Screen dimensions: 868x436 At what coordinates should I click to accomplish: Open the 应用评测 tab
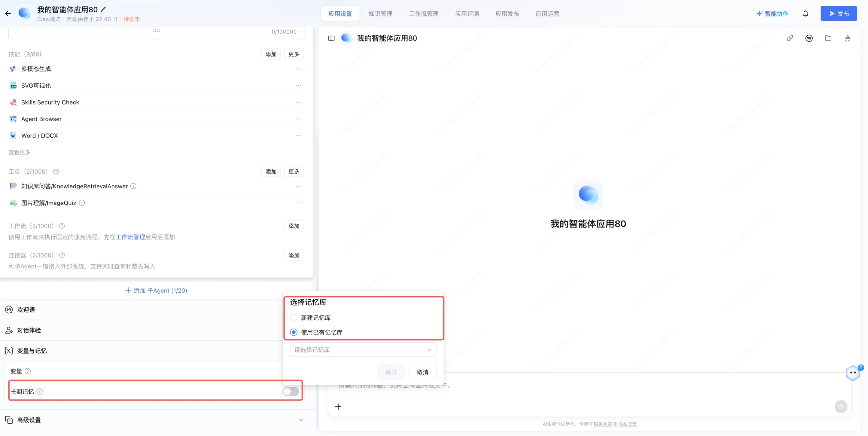pos(467,14)
